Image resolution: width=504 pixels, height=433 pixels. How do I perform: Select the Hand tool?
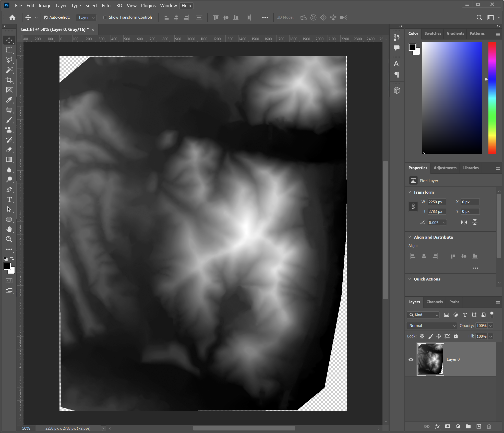9,229
